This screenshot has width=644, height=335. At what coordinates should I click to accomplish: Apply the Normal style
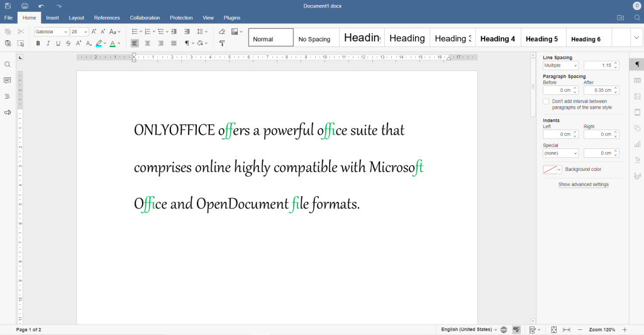click(x=271, y=37)
